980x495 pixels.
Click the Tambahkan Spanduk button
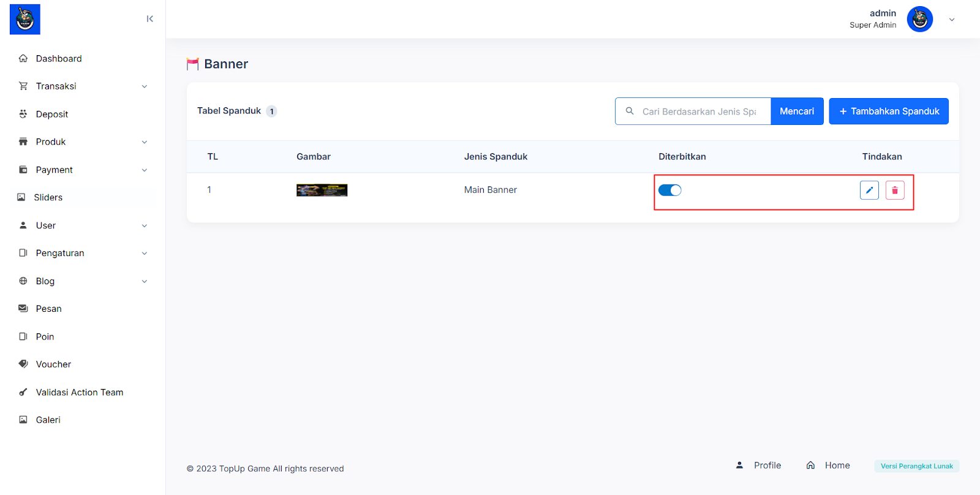tap(889, 111)
